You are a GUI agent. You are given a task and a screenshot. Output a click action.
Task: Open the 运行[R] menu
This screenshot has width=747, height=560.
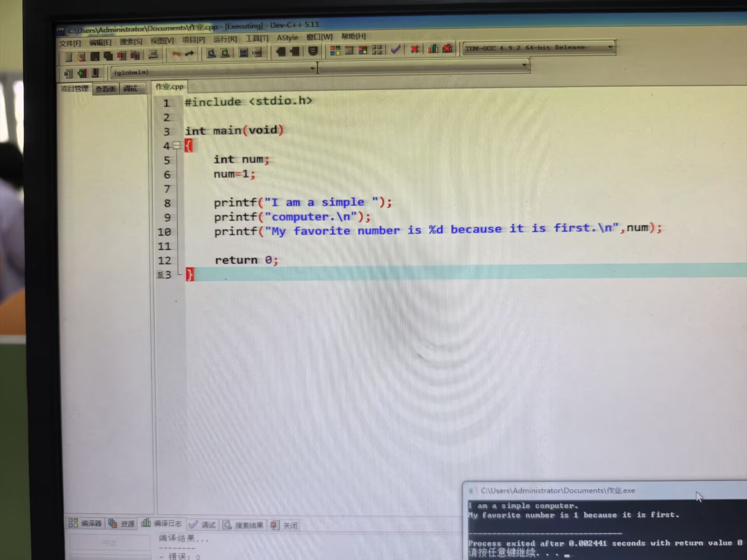225,39
